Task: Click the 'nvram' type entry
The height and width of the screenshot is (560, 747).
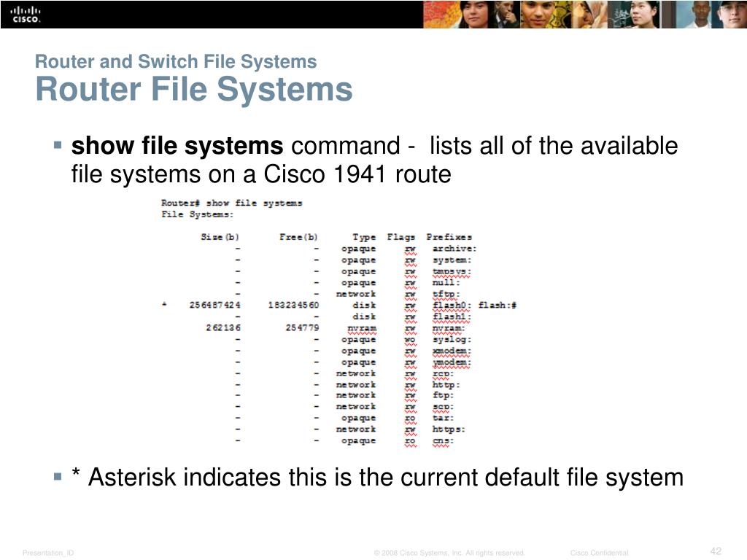Action: [x=362, y=328]
